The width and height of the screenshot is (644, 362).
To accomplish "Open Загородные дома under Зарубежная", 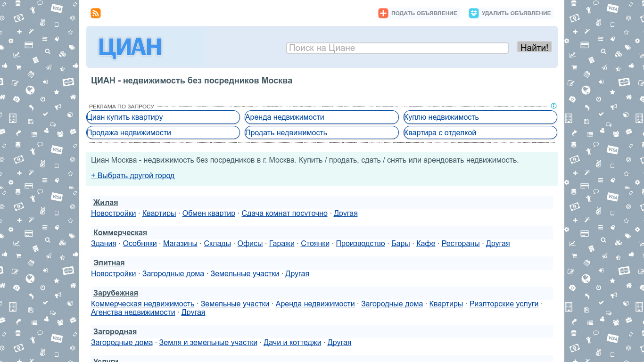I will pos(392,304).
